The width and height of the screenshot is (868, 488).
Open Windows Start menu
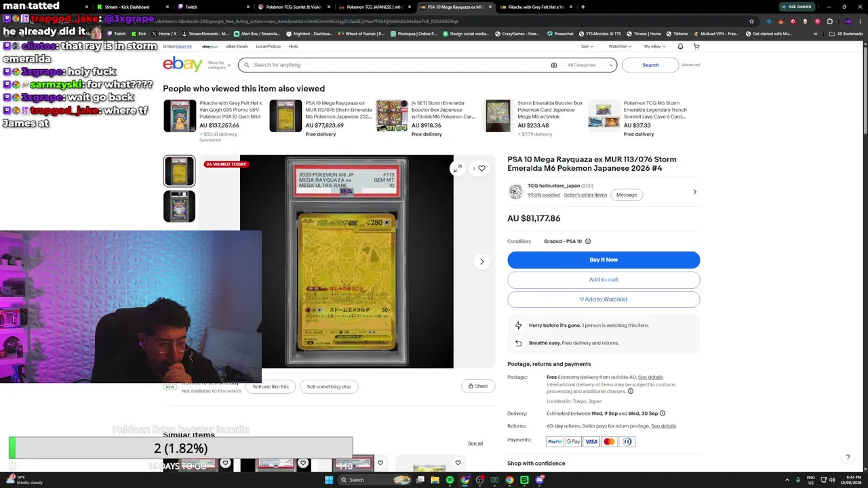329,480
